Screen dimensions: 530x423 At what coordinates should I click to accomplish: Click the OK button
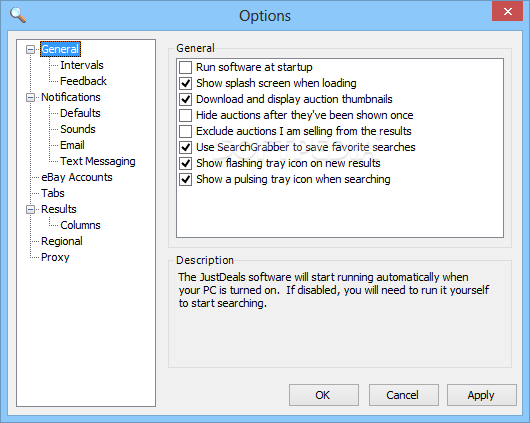(324, 395)
